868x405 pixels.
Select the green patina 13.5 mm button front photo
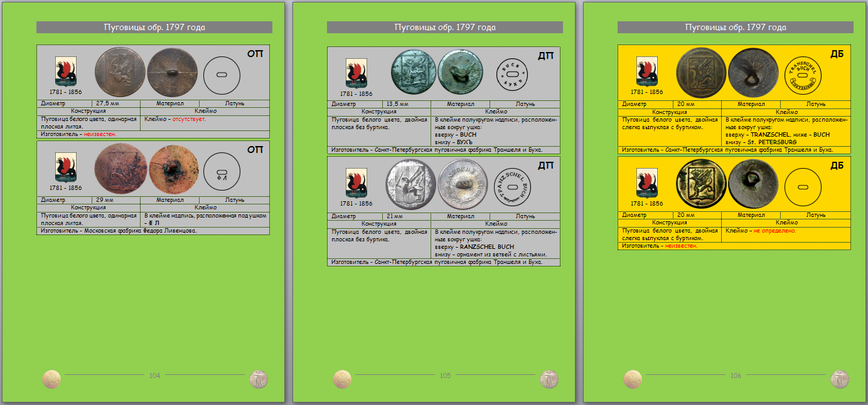(x=413, y=71)
